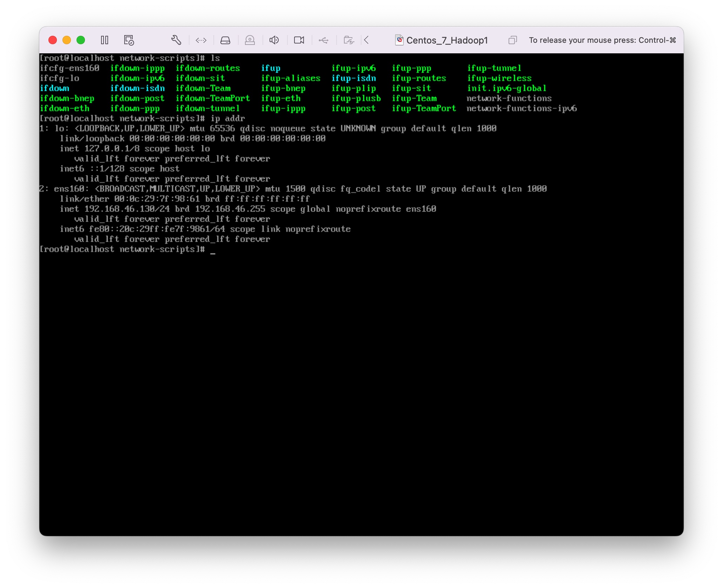The image size is (723, 588).
Task: Click the hard disk device icon
Action: pyautogui.click(x=225, y=40)
